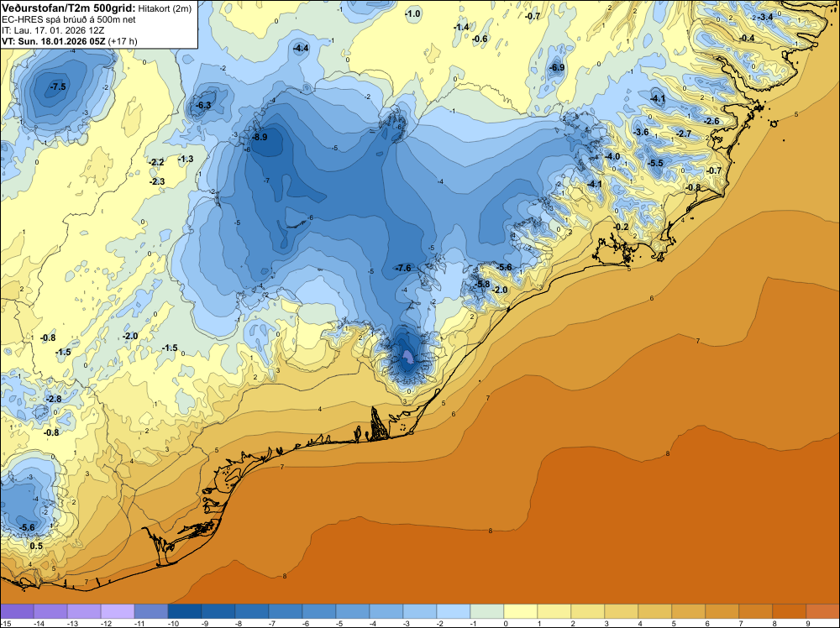Click the legend tick label -14
The height and width of the screenshot is (628, 840).
[x=39, y=623]
